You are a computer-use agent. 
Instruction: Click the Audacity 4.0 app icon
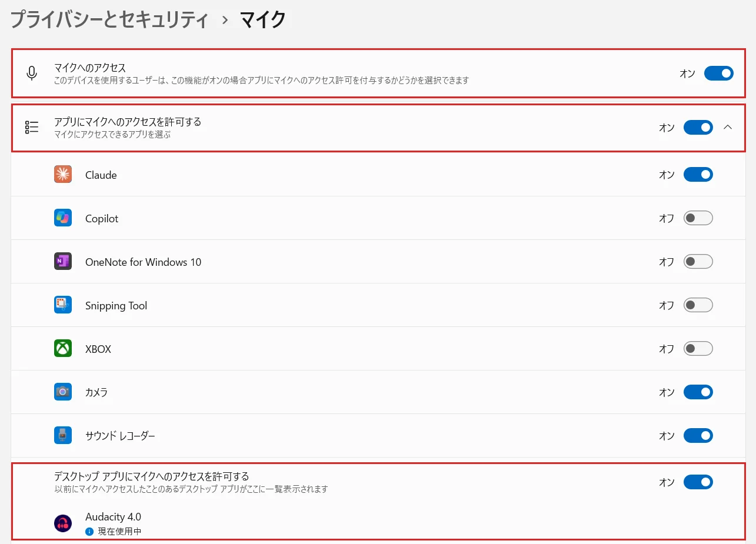63,523
